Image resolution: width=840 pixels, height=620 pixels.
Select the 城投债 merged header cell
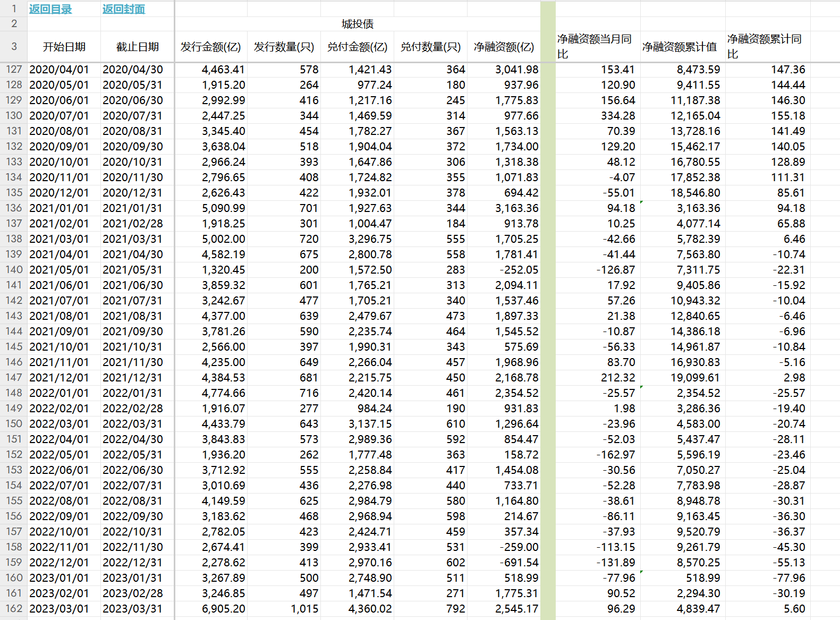pos(358,24)
